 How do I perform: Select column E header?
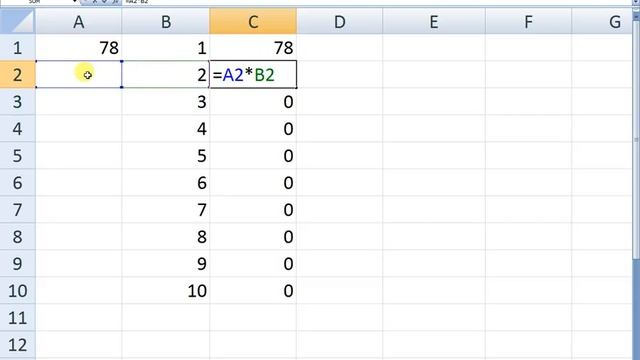coord(434,21)
